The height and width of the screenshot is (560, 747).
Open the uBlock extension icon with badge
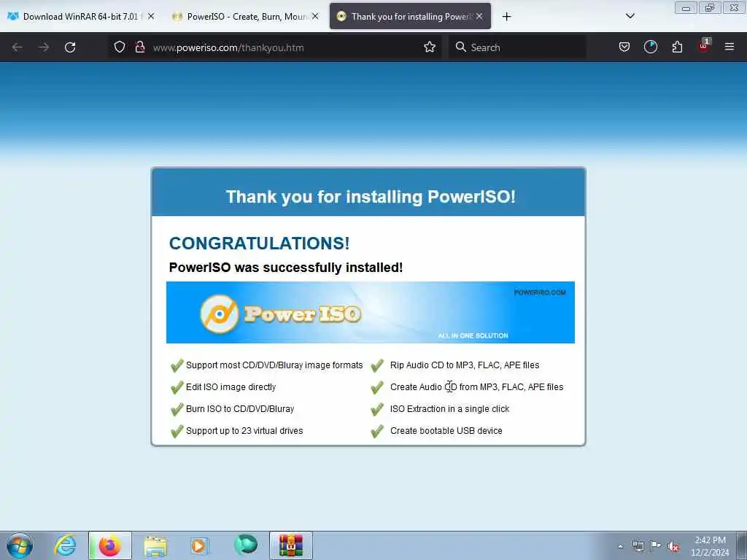pyautogui.click(x=704, y=46)
